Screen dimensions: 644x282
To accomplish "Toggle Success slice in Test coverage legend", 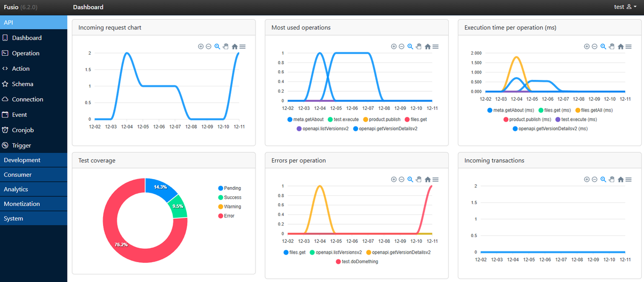I will tap(230, 197).
